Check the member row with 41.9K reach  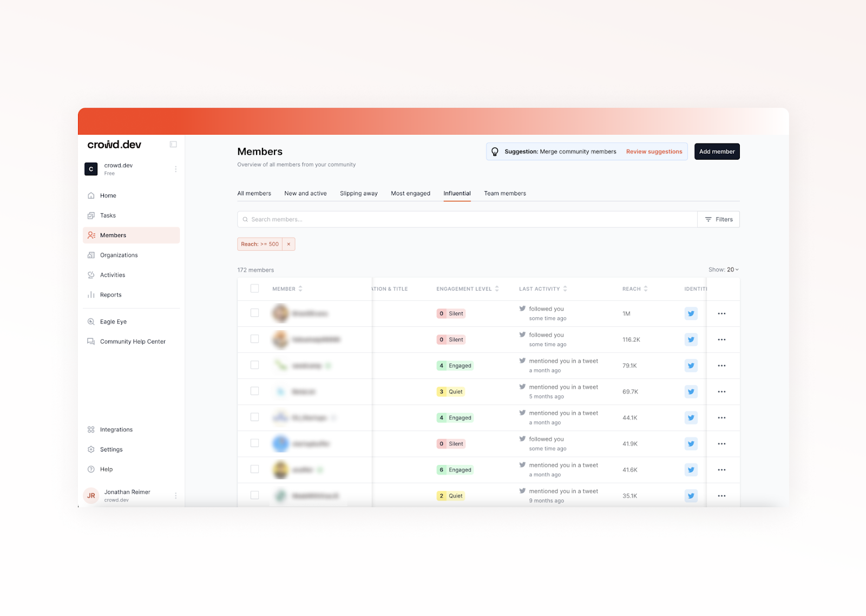point(254,443)
